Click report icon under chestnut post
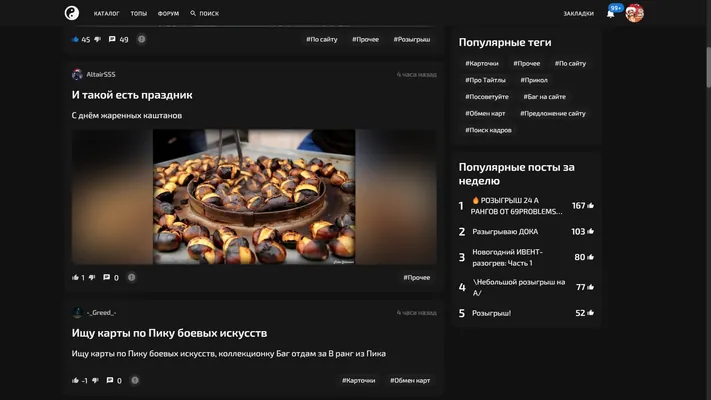The width and height of the screenshot is (711, 400). click(131, 277)
